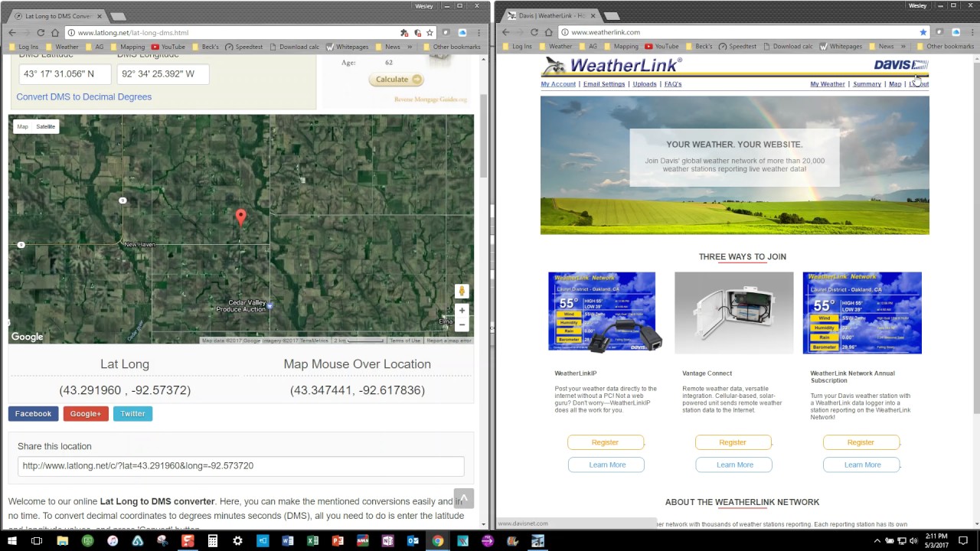Bookmark latlong page with the star icon
This screenshot has height=551, width=980.
(x=430, y=33)
